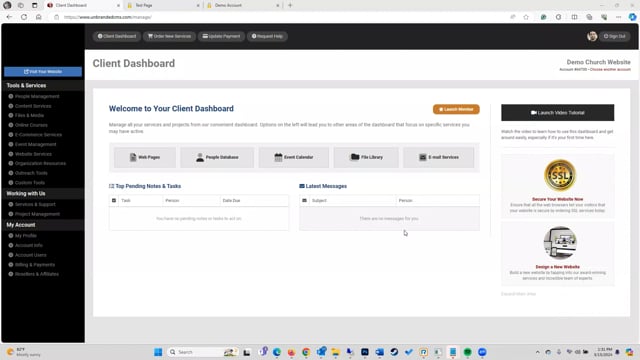Click the Request Help button
Image resolution: width=640 pixels, height=360 pixels.
point(267,36)
